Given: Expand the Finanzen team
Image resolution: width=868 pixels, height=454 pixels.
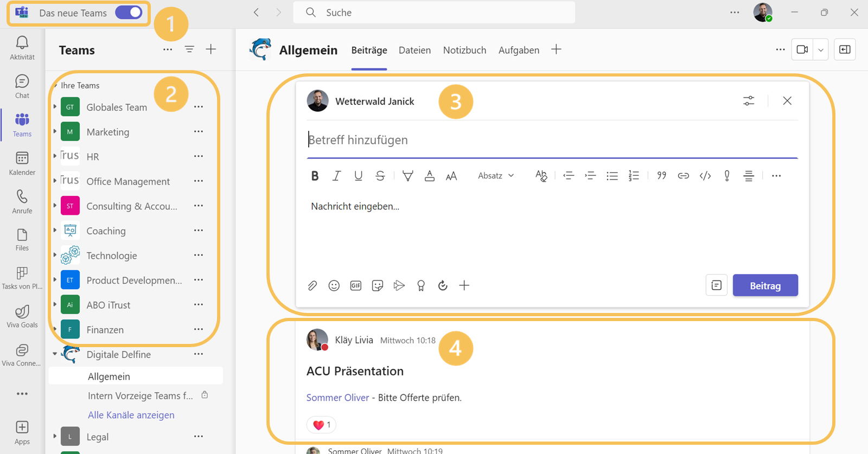Looking at the screenshot, I should (x=55, y=329).
